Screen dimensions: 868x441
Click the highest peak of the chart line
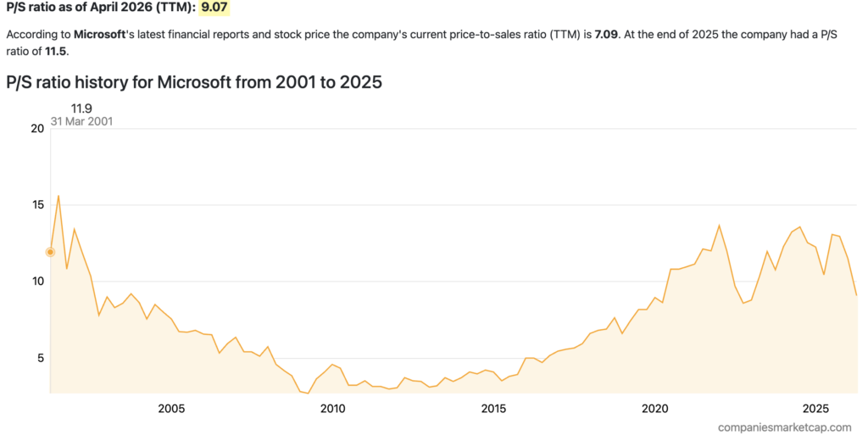tap(58, 196)
